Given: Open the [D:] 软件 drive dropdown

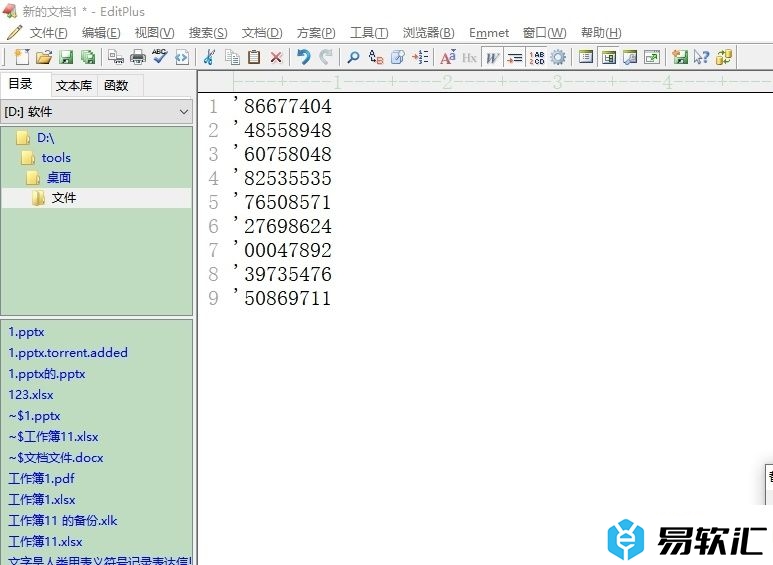Looking at the screenshot, I should (x=97, y=112).
